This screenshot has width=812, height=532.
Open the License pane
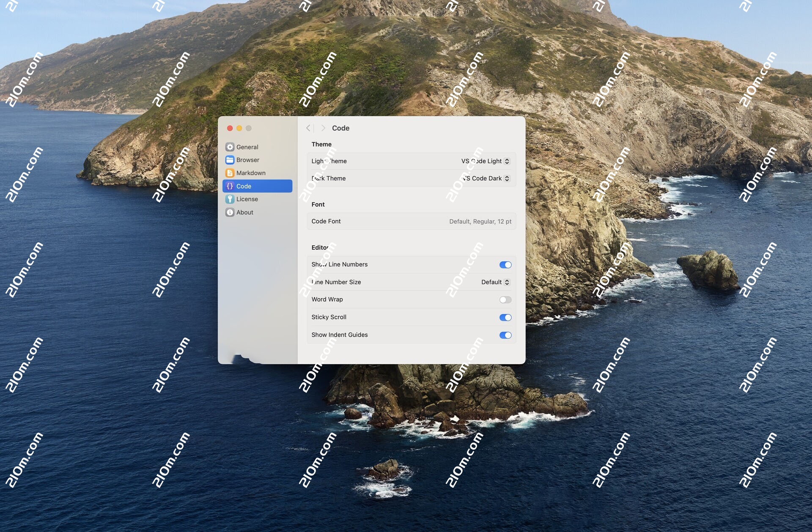coord(257,199)
